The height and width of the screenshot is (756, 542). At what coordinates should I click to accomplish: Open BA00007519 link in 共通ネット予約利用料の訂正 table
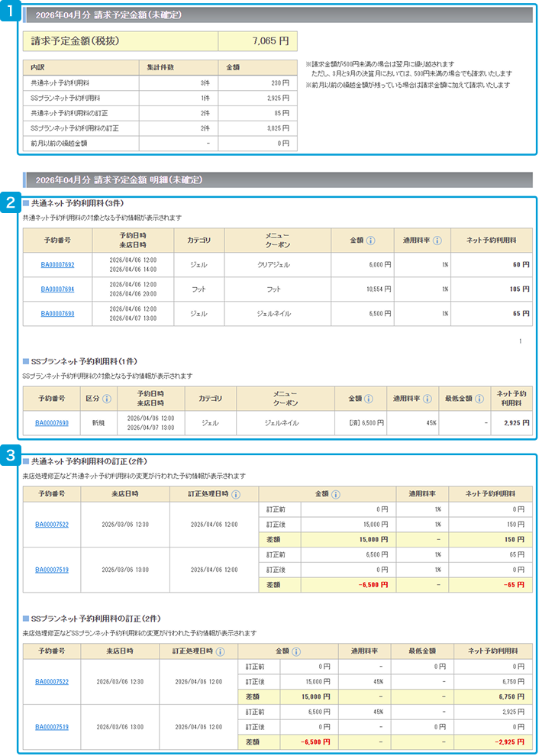click(x=52, y=570)
